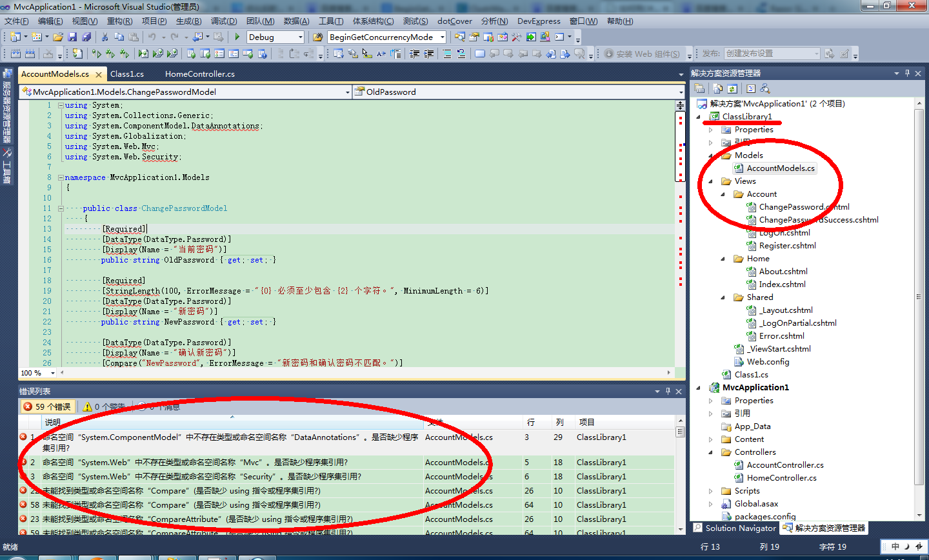Open the 调试(D) menu
The height and width of the screenshot is (560, 929).
pos(224,21)
